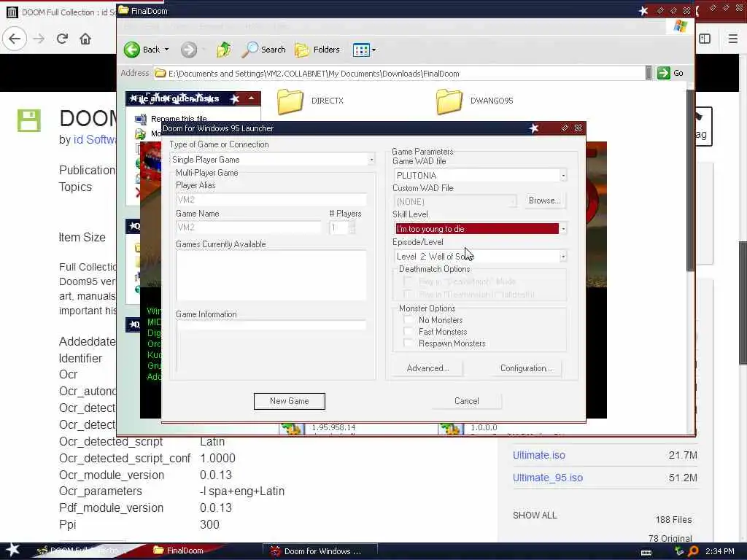Click the green floppy disk software icon

[29, 120]
